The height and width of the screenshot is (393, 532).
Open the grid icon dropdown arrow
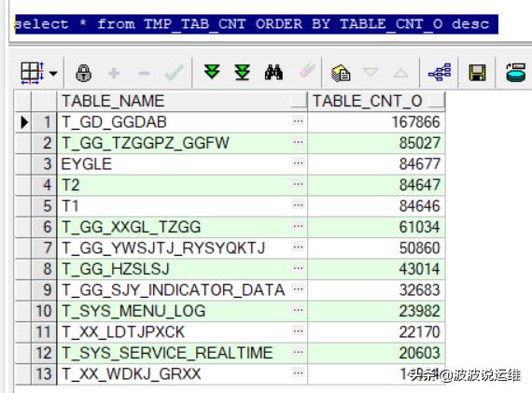[x=53, y=73]
